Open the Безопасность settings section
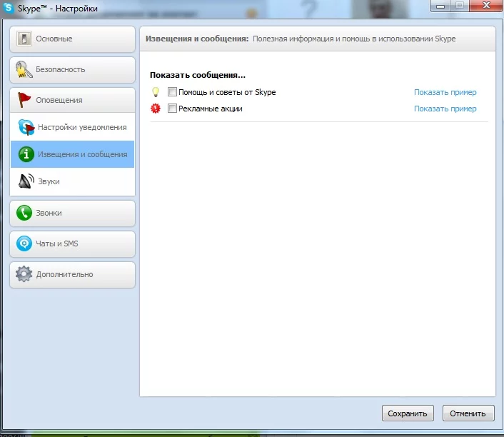Viewport: 504px width, 437px height. (x=72, y=70)
